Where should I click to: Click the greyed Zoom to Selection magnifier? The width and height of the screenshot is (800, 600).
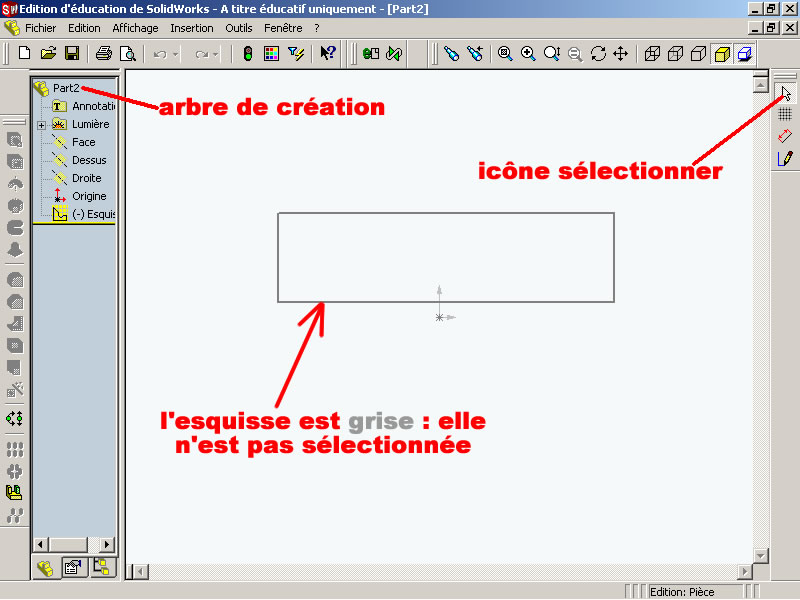point(575,54)
